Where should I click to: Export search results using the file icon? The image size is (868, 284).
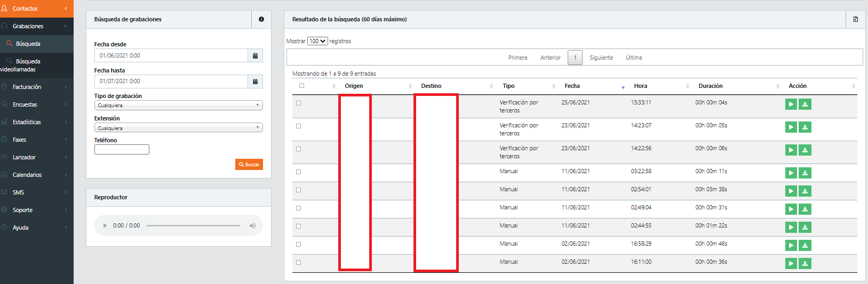[856, 19]
